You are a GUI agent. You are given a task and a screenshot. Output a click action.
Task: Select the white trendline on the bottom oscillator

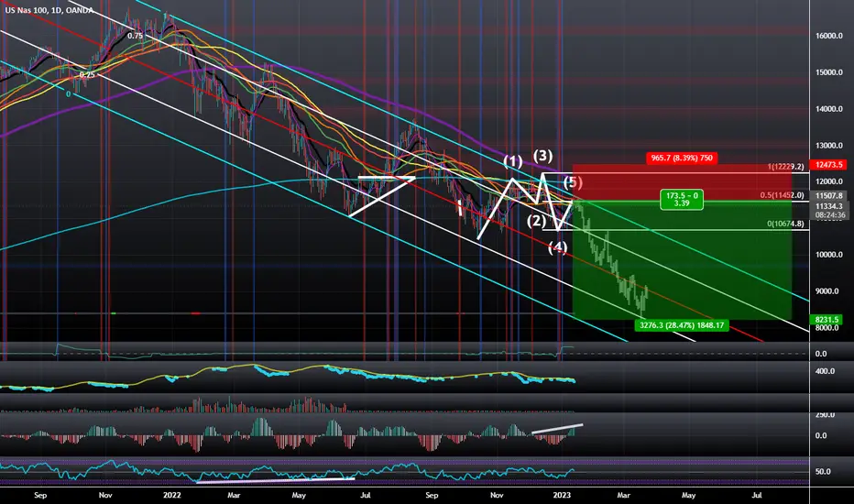coord(275,480)
